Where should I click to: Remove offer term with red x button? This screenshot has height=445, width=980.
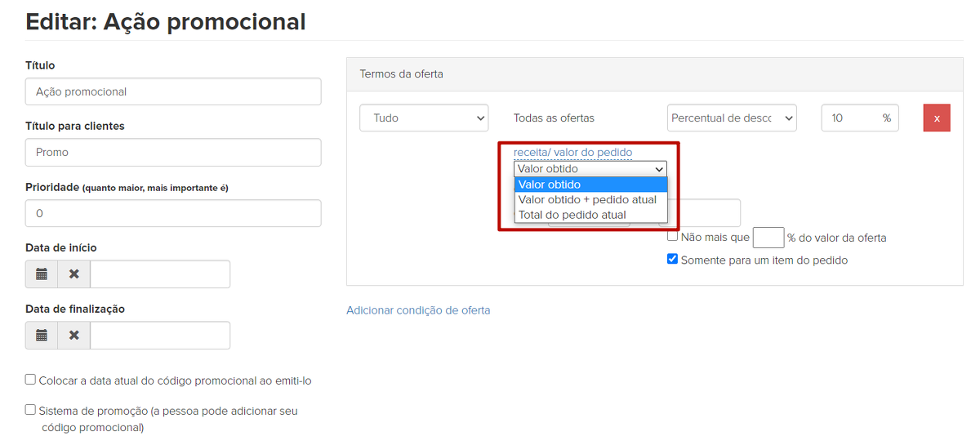click(937, 118)
